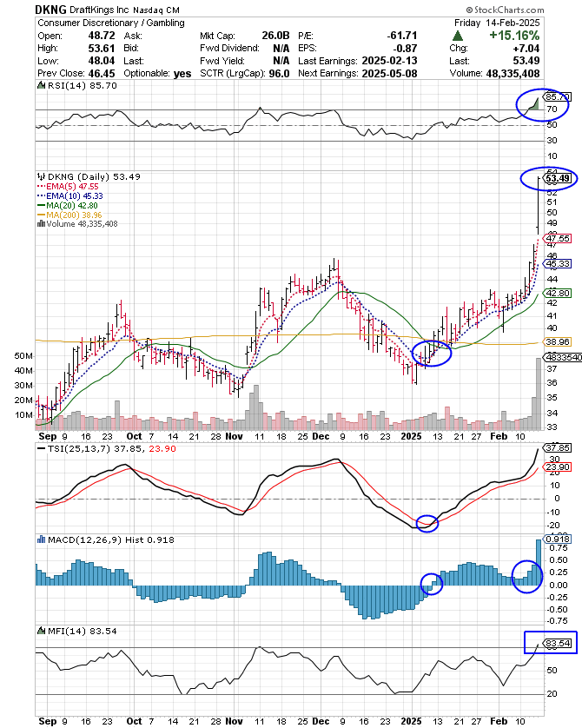Click the EPS value -0.87
The height and width of the screenshot is (728, 582).
(x=405, y=49)
